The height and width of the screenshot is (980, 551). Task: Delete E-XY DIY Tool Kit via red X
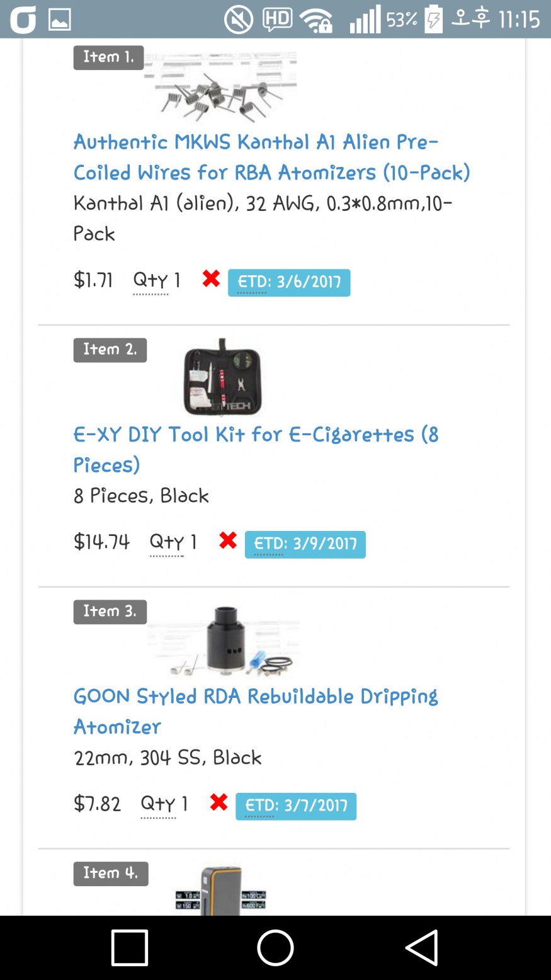click(227, 540)
